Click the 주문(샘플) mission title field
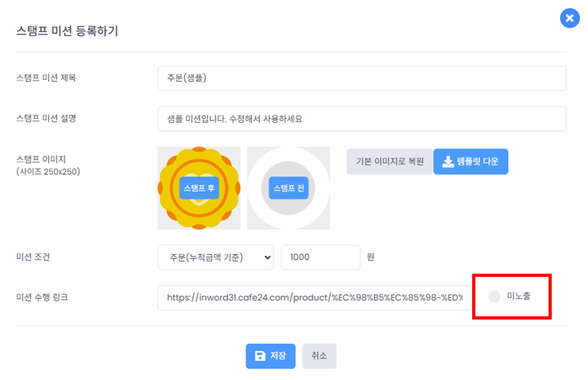588x380 pixels. (361, 78)
